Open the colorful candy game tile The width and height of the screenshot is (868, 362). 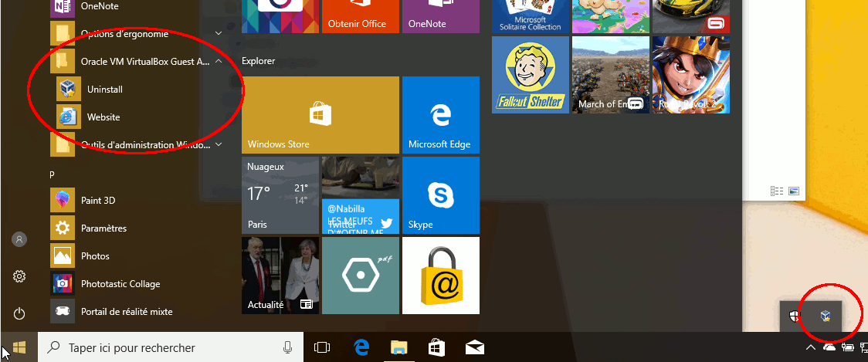[611, 16]
